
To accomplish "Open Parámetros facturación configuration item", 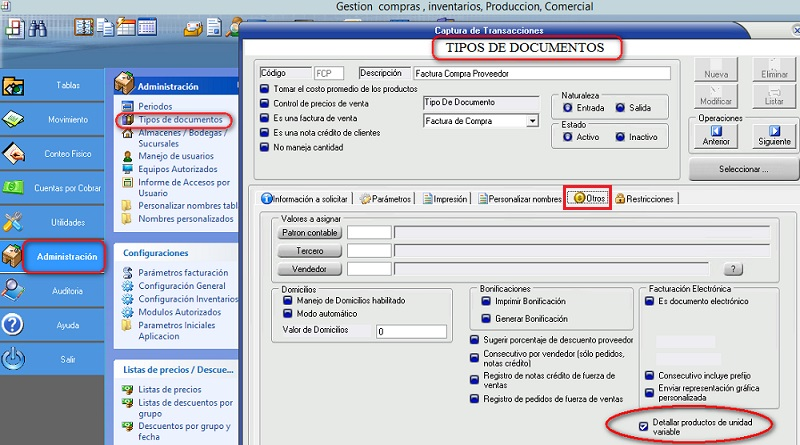I will [x=185, y=272].
